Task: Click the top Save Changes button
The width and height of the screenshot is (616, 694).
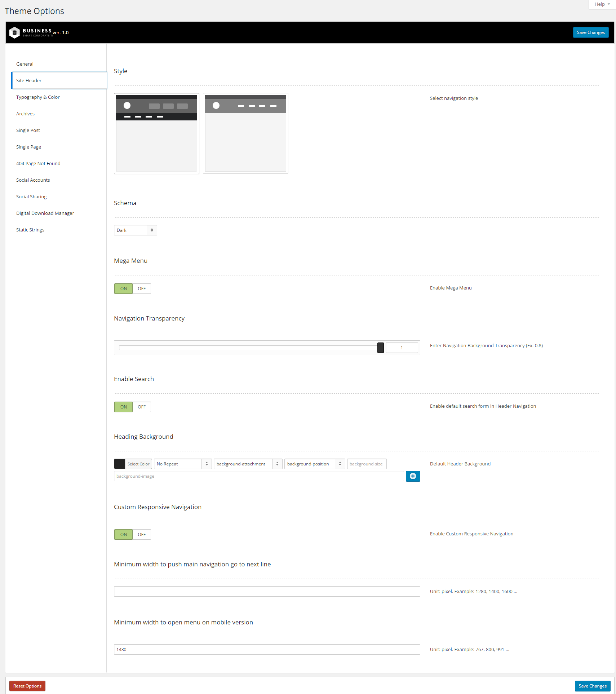Action: [x=590, y=32]
